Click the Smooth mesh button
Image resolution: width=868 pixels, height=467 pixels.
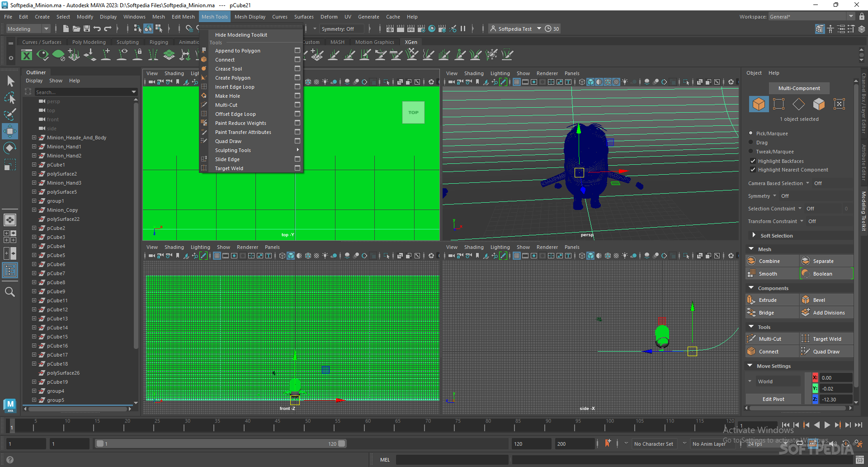point(772,274)
